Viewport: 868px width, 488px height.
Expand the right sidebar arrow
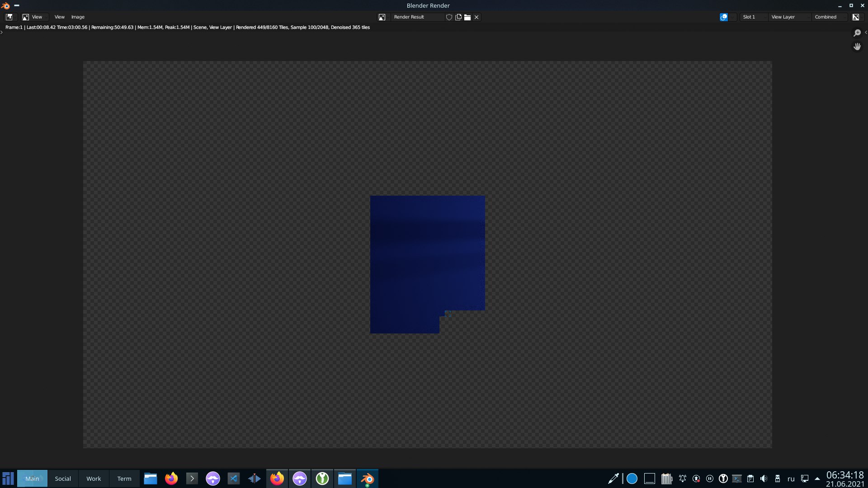pos(866,32)
